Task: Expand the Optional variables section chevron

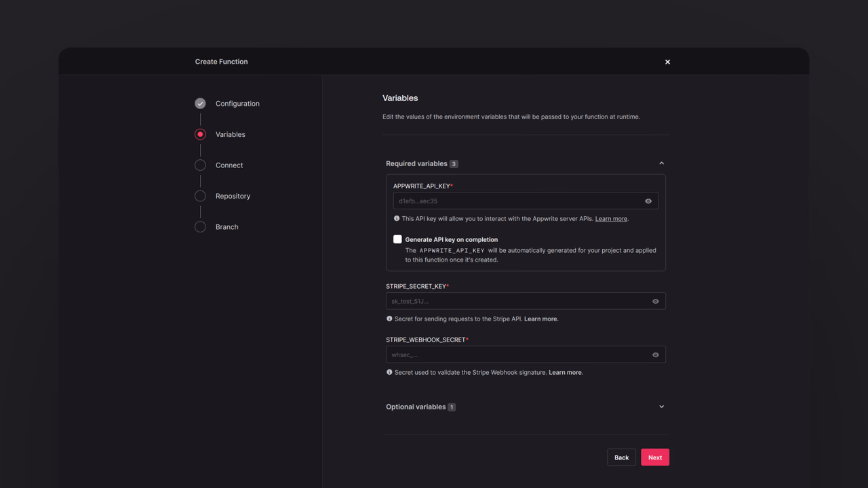Action: (x=662, y=407)
